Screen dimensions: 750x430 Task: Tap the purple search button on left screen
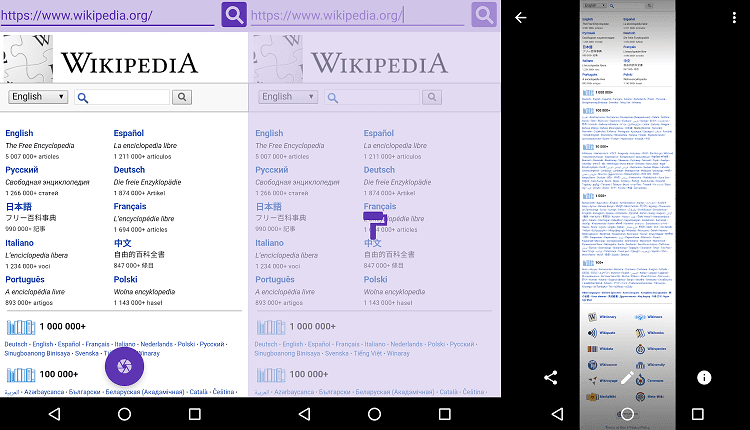234,14
